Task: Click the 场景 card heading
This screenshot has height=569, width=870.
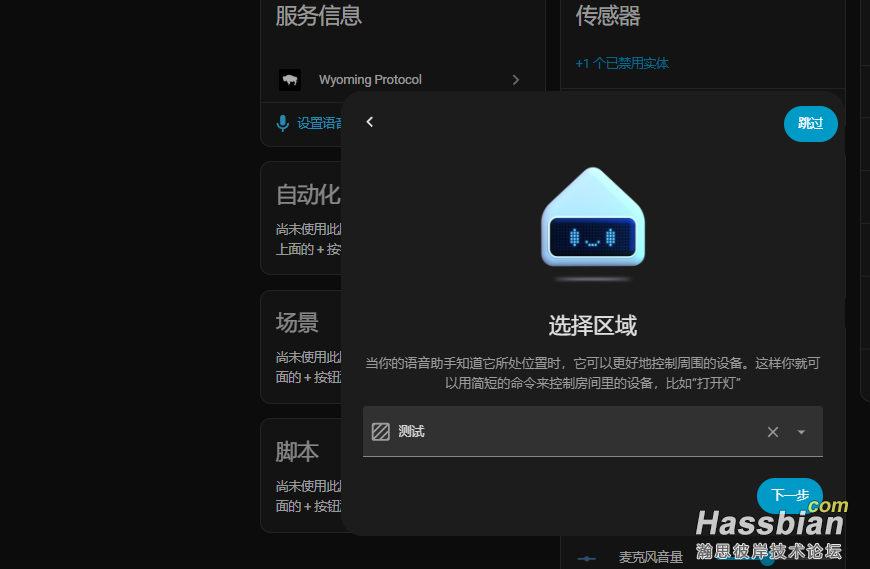Action: pos(297,323)
